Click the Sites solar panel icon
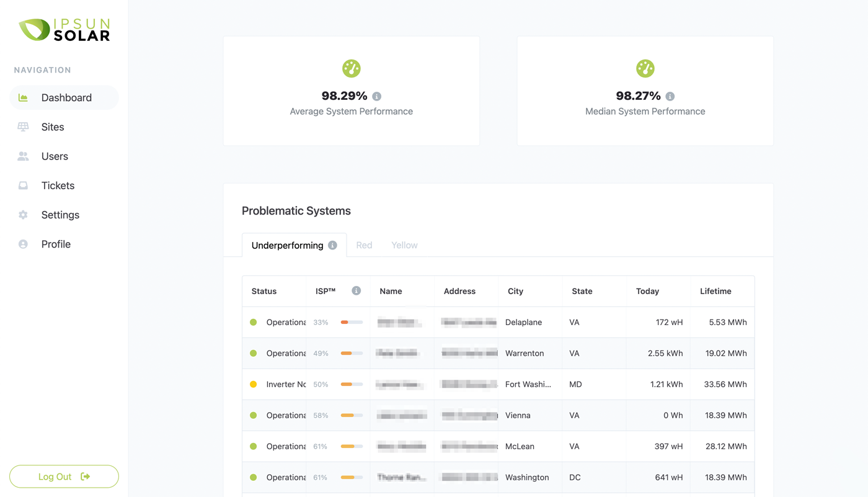 pos(24,127)
